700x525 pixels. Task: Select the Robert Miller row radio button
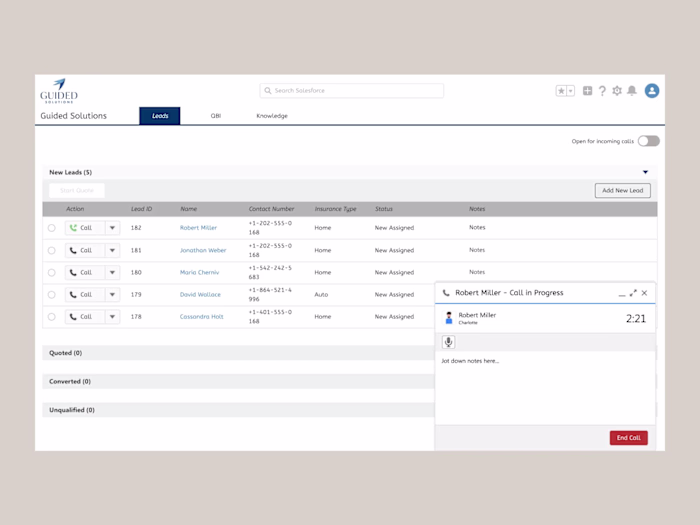tap(52, 228)
